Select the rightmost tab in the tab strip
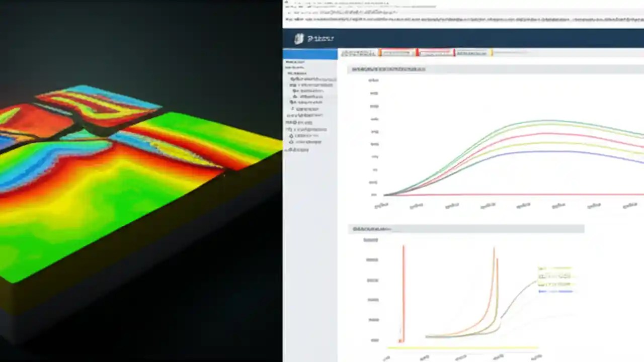Screen dimensions: 644x362 (x=473, y=53)
